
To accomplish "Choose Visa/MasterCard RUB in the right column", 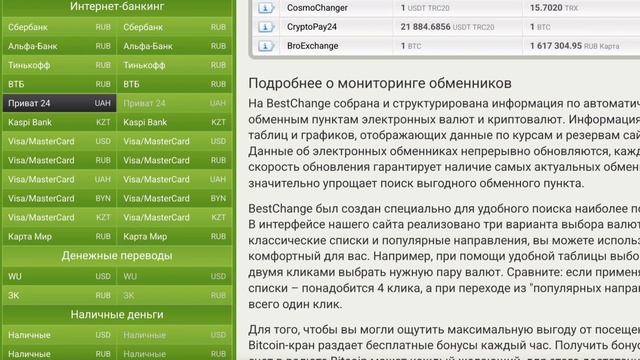I will click(174, 160).
